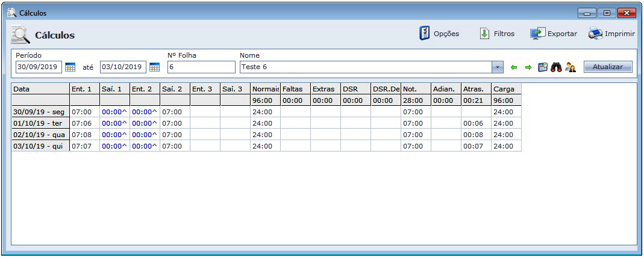The image size is (644, 258).
Task: Go to previous employee with left green arrow
Action: click(514, 67)
